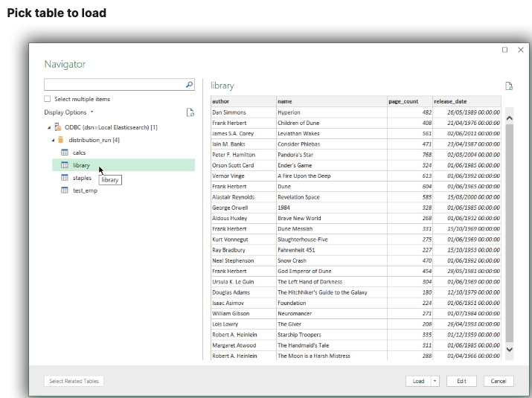Click The Hitchhiker's Guide to the Galaxy cell
Screen dimensions: 532x398
pyautogui.click(x=332, y=292)
